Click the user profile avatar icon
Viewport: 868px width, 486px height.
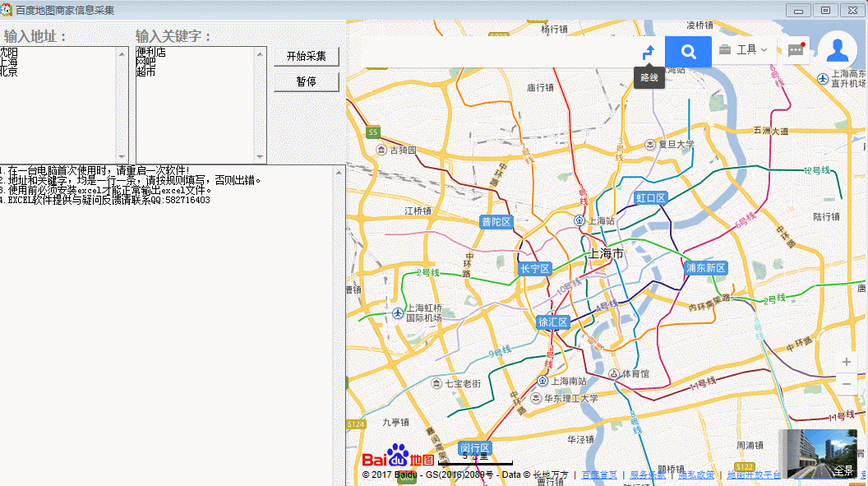click(837, 50)
